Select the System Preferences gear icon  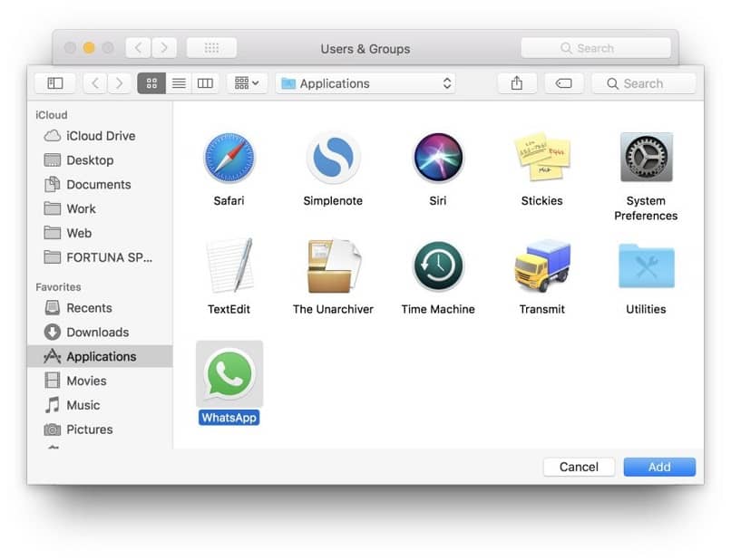coord(646,157)
